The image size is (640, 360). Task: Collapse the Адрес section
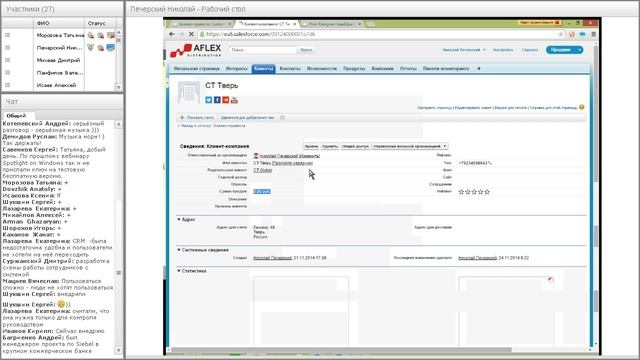179,220
